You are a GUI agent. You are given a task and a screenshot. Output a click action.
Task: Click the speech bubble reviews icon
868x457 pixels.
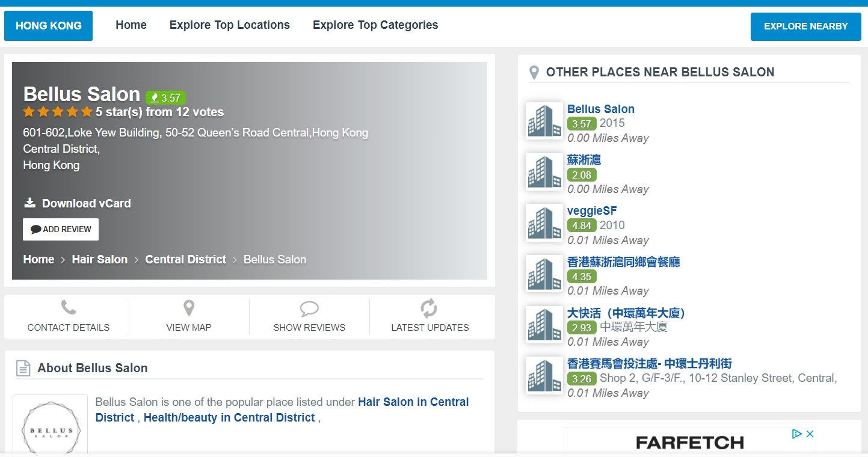click(309, 309)
